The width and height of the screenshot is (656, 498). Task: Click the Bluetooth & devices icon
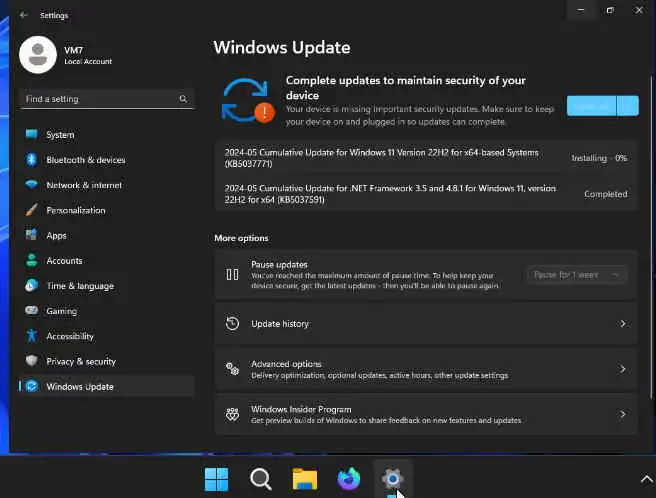[x=31, y=159]
